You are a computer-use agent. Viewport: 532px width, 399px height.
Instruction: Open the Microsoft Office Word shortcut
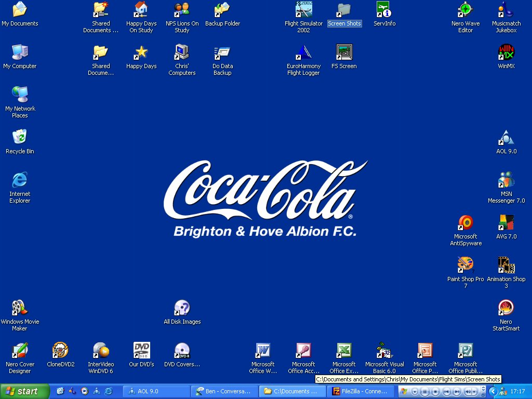(263, 358)
